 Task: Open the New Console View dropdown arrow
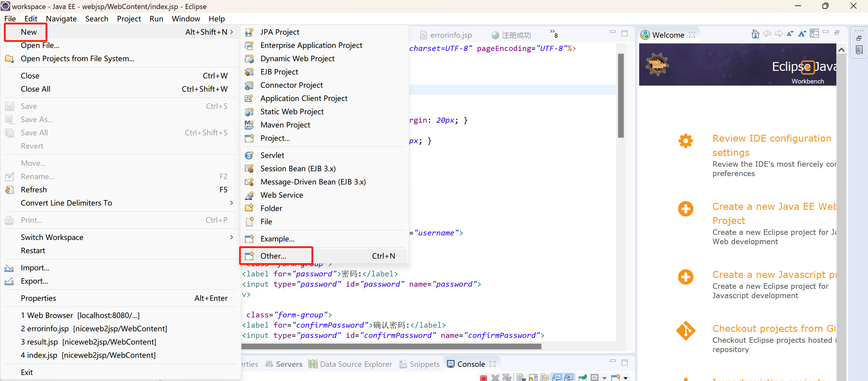click(x=626, y=378)
